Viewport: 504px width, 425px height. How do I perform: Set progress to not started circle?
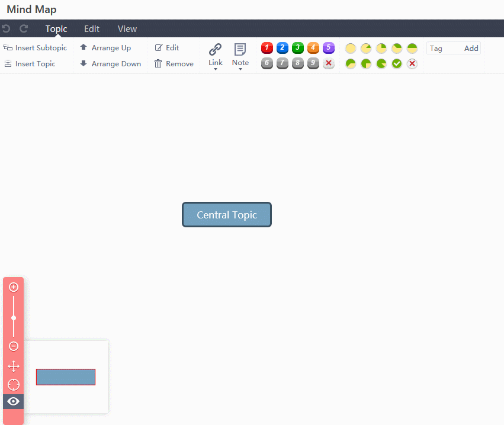pos(351,48)
